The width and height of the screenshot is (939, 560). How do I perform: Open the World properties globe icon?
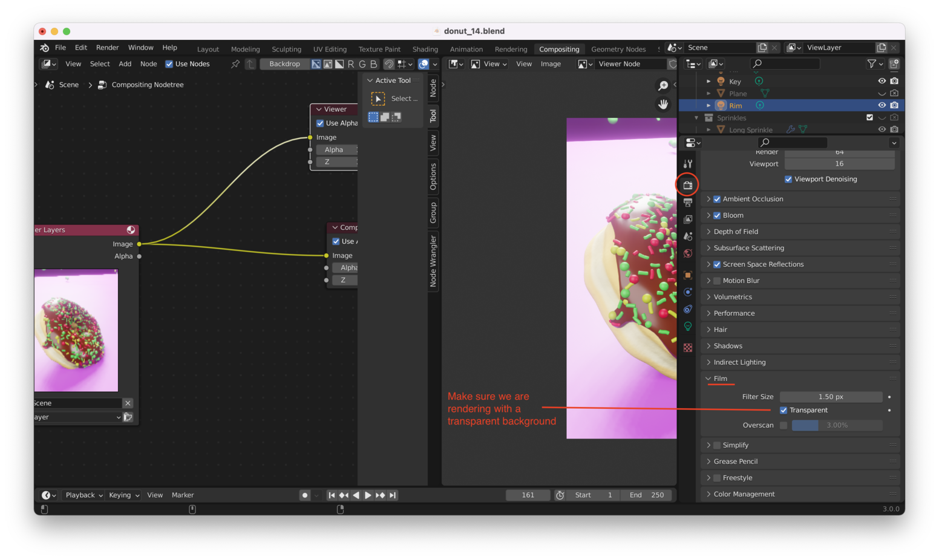pos(687,253)
